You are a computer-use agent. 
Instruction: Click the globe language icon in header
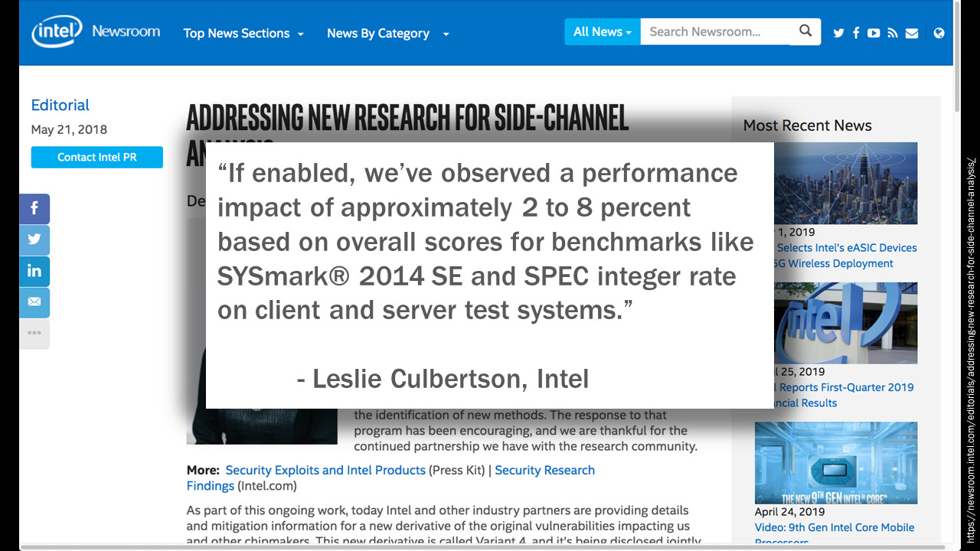point(939,33)
